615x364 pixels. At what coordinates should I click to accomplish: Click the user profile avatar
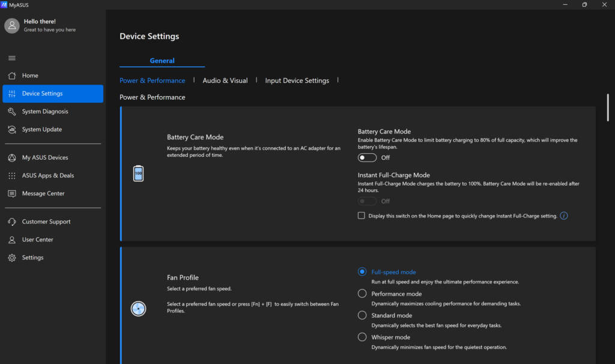[12, 25]
